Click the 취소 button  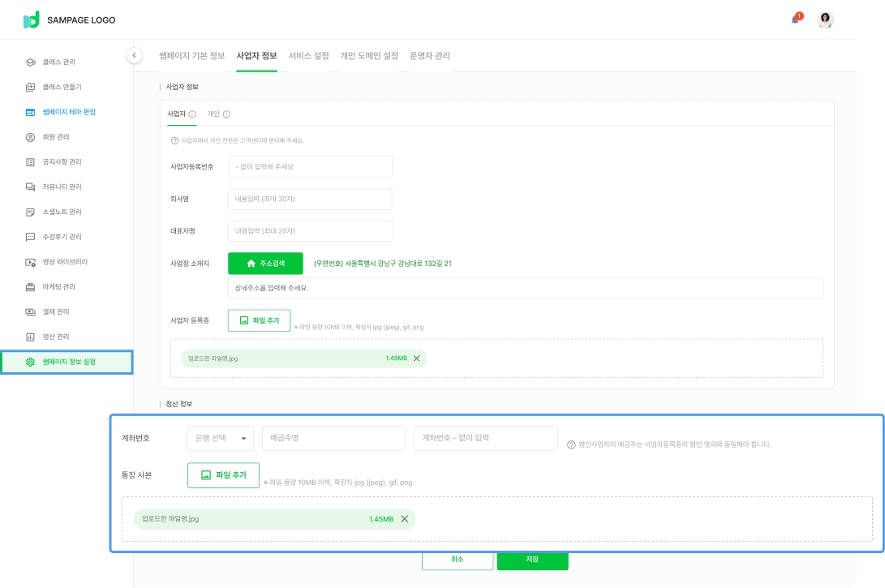[457, 560]
